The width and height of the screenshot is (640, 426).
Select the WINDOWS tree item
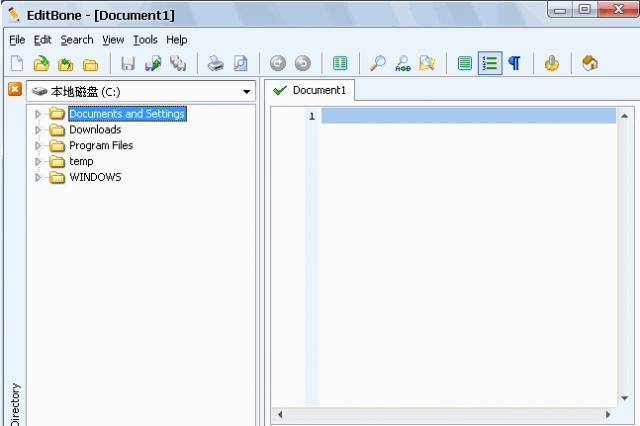click(95, 178)
